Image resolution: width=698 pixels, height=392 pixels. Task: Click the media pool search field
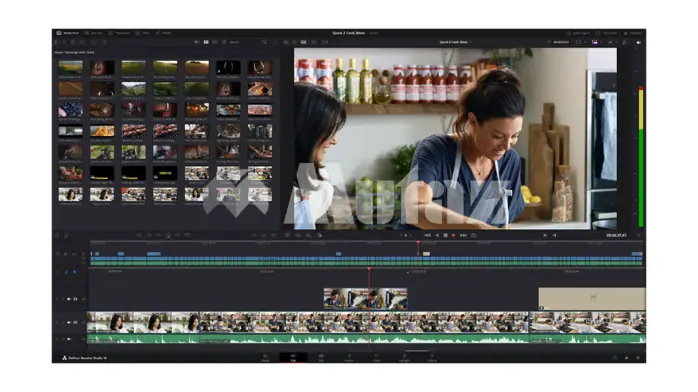[x=244, y=42]
